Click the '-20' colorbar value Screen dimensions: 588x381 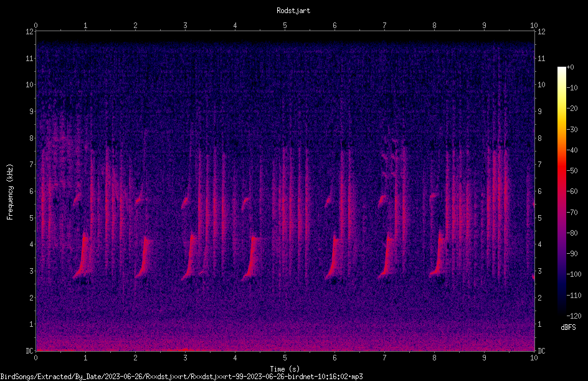(572, 108)
